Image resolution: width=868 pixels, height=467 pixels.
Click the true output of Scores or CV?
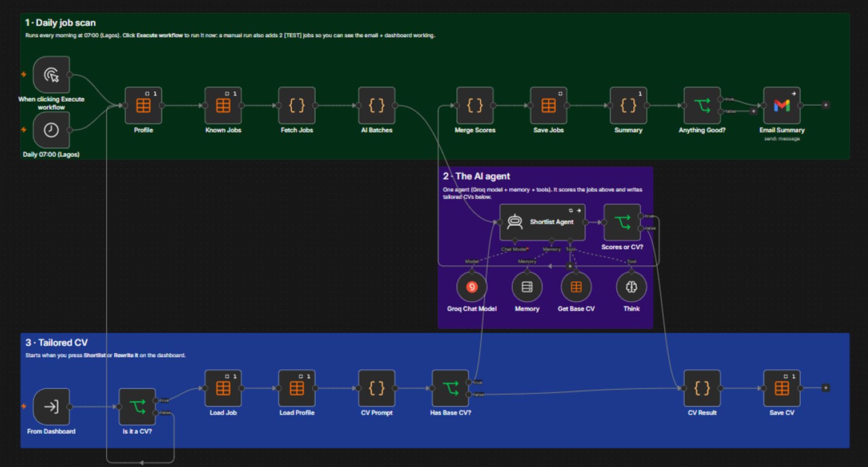click(x=641, y=216)
